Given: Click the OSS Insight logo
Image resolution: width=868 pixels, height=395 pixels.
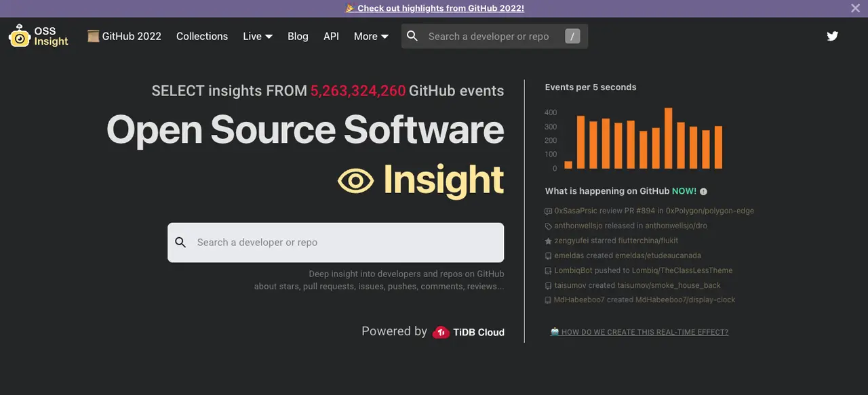Looking at the screenshot, I should pos(39,36).
